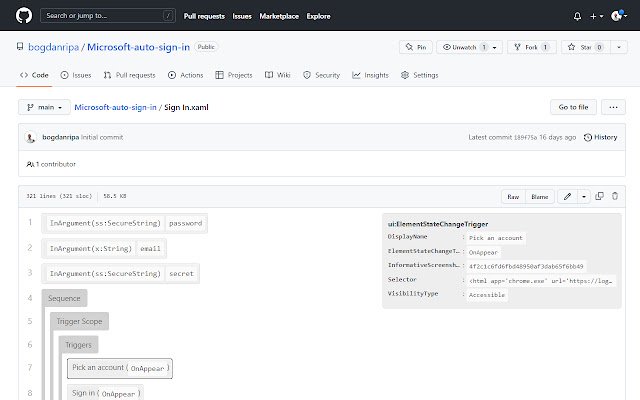Open the Blame view
640x400 pixels.
click(x=540, y=197)
